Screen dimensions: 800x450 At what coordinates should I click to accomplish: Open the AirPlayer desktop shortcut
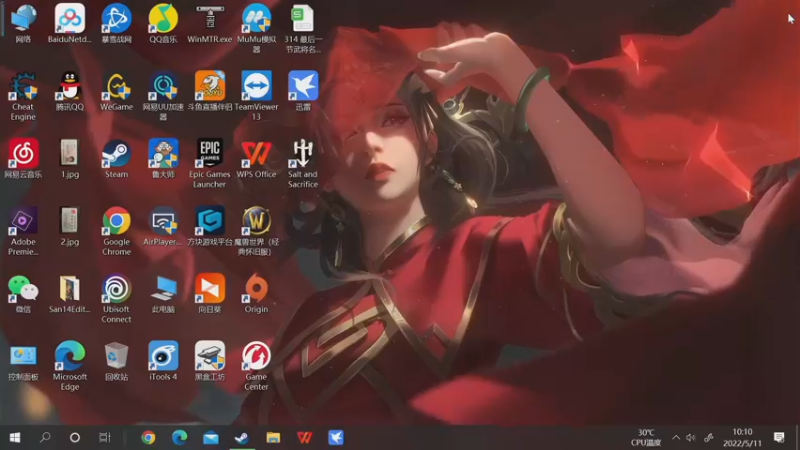coord(163,226)
